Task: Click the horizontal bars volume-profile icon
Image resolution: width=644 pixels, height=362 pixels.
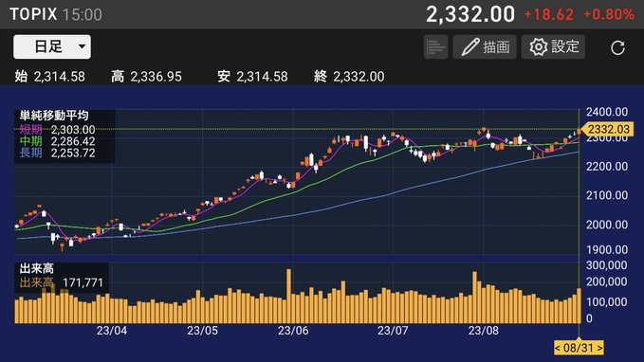Action: tap(435, 46)
